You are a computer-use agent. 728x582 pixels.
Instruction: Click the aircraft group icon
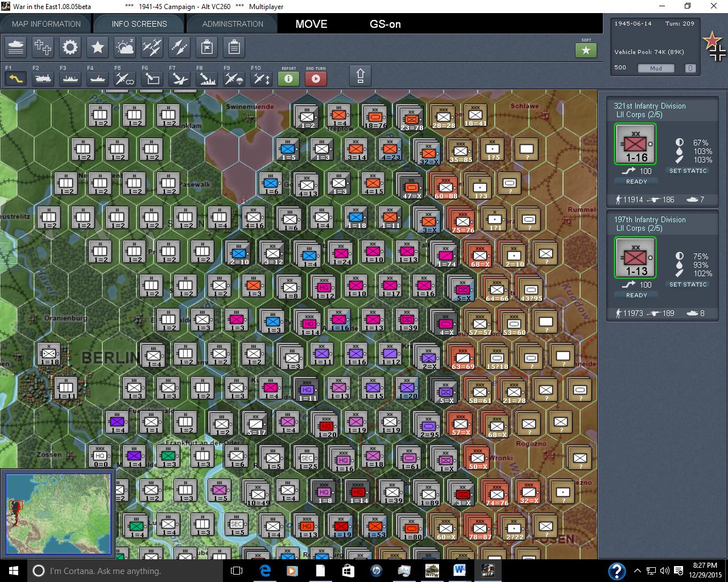(x=152, y=47)
